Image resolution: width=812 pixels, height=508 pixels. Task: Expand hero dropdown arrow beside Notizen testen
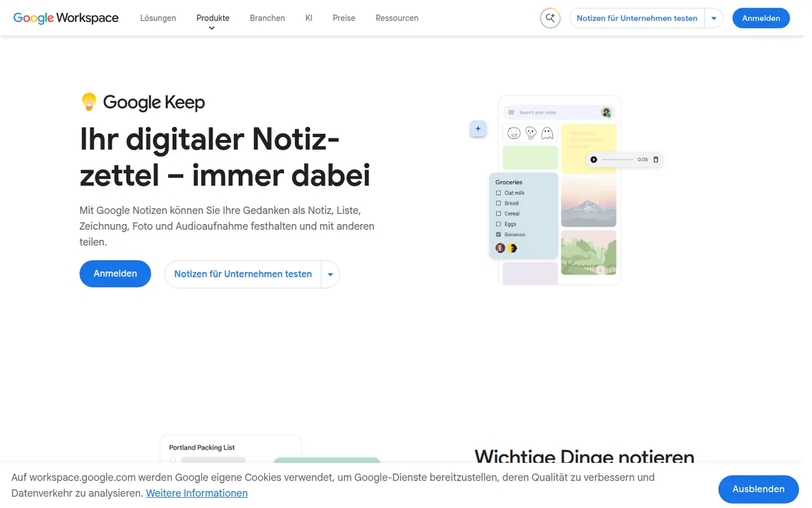[331, 274]
